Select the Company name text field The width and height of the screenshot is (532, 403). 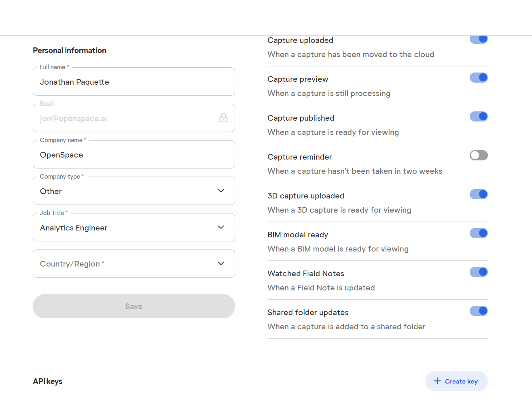point(134,154)
